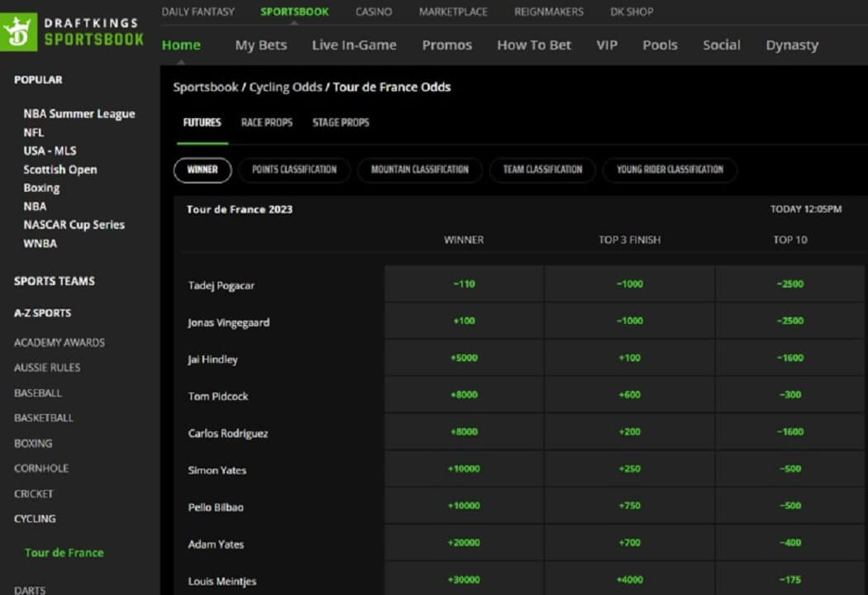The image size is (868, 595).
Task: Select Points Classification filter
Action: pos(294,169)
